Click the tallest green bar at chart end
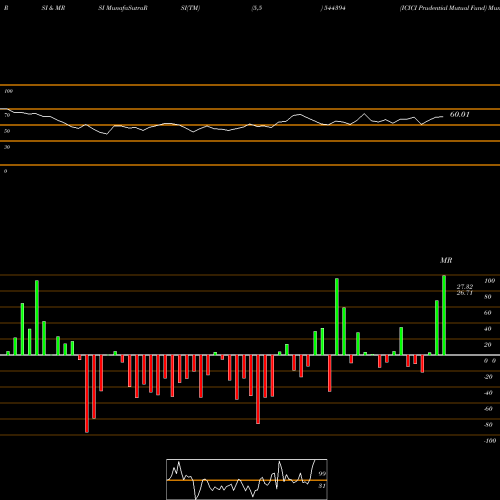 coord(444,315)
